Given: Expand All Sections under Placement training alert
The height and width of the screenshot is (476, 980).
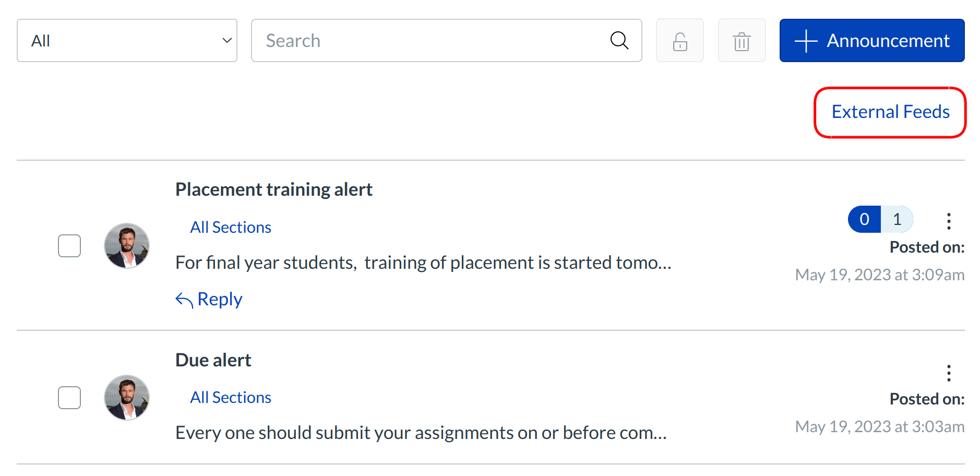Looking at the screenshot, I should pos(231,228).
